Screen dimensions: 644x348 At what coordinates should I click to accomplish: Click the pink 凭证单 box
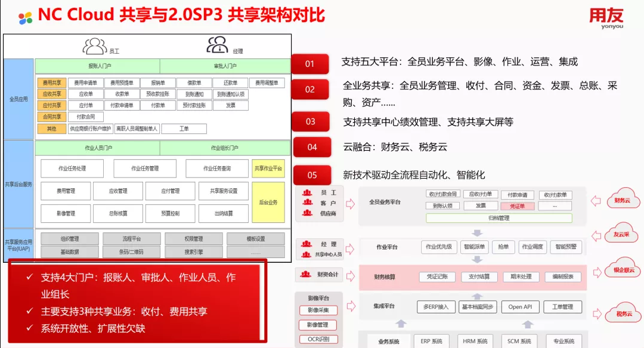tap(517, 206)
